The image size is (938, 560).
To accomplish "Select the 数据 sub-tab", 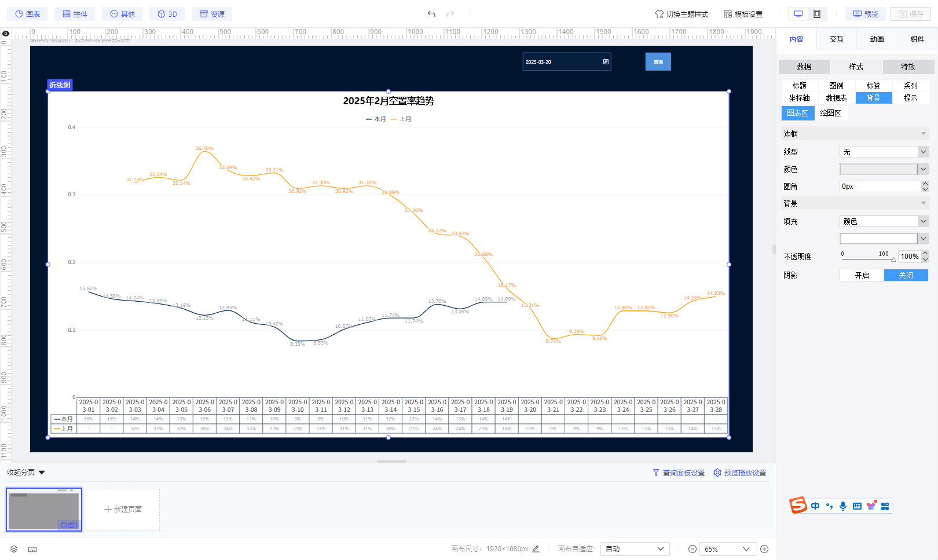I will (804, 67).
